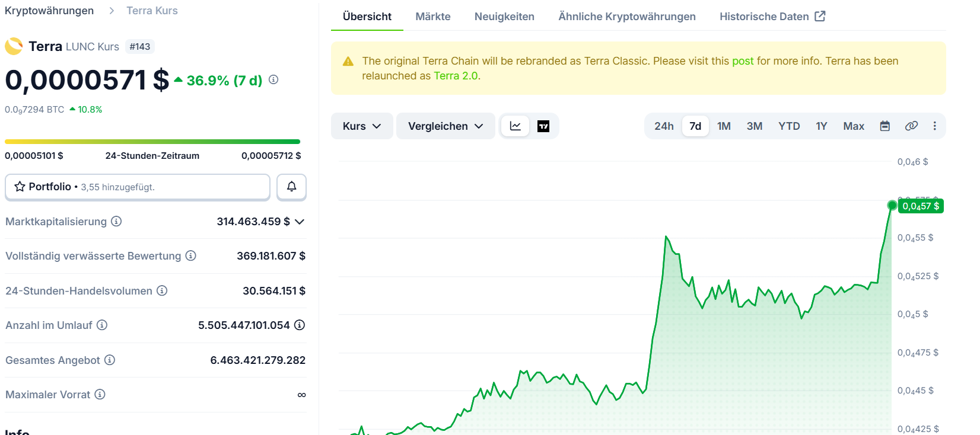Open the Terra 2.0 link
This screenshot has height=435, width=980.
(x=456, y=76)
